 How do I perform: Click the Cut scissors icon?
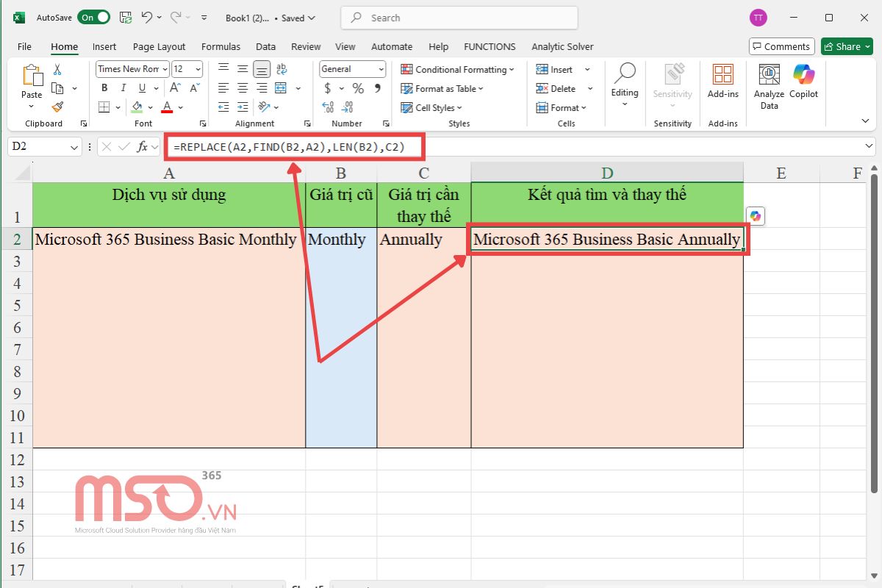pos(57,70)
